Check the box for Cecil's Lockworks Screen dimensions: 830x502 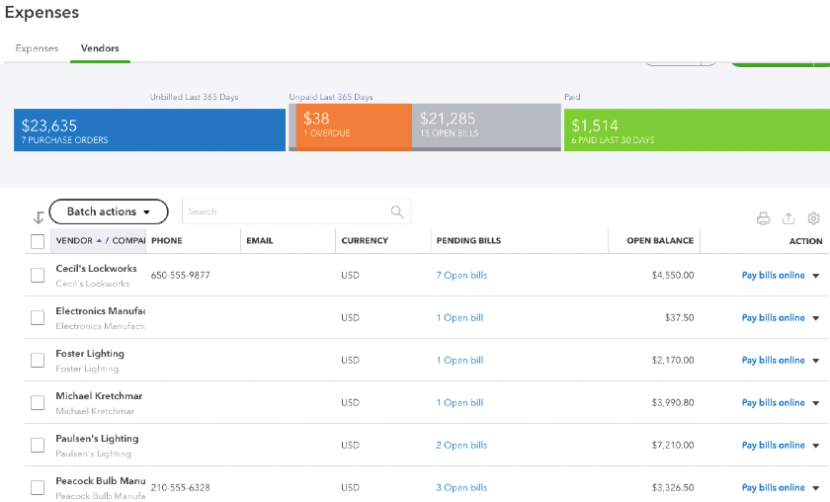37,275
